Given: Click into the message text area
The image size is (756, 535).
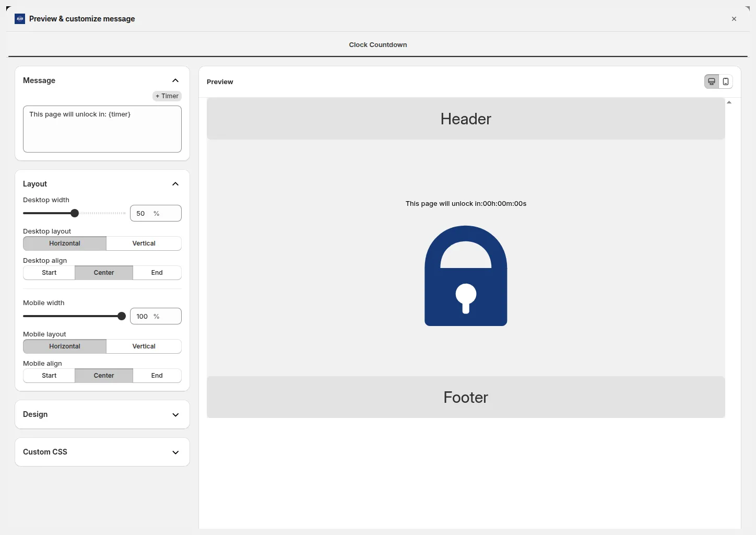Looking at the screenshot, I should tap(102, 129).
